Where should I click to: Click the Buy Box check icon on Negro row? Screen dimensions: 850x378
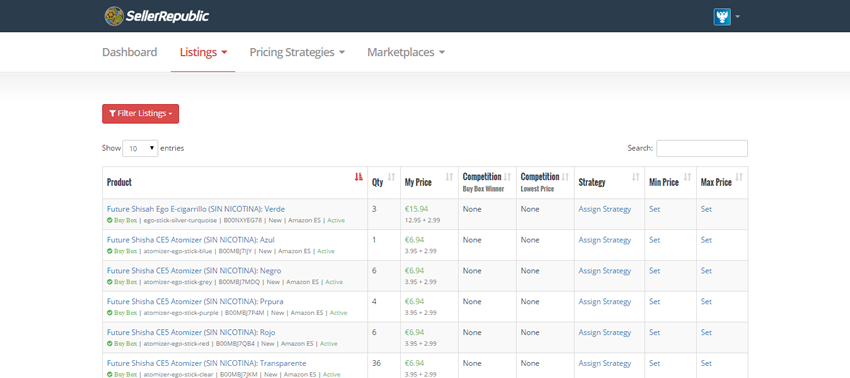coord(110,282)
